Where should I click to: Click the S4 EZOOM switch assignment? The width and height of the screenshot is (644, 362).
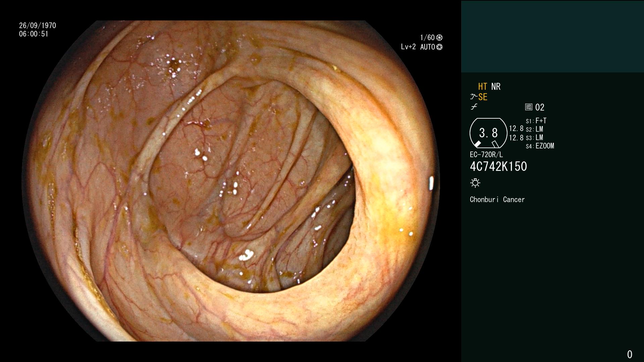(540, 146)
